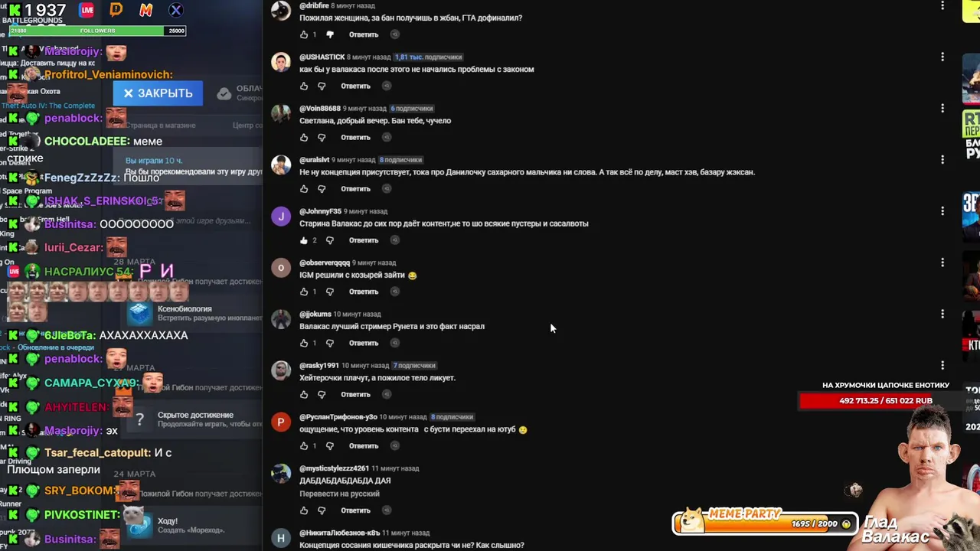Like the comment by @Voin88688
Image resolution: width=980 pixels, height=551 pixels.
(x=304, y=137)
